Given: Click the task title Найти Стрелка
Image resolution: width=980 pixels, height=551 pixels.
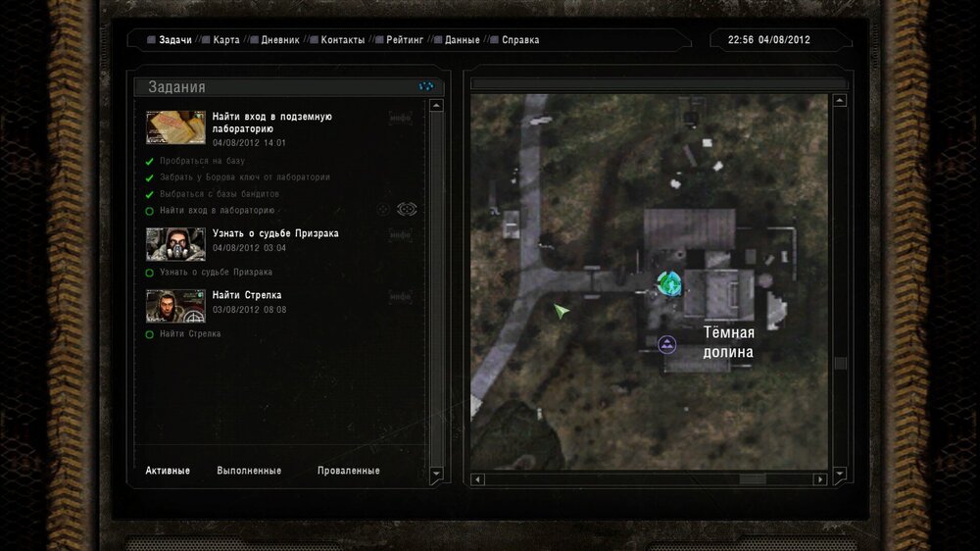Looking at the screenshot, I should click(247, 295).
